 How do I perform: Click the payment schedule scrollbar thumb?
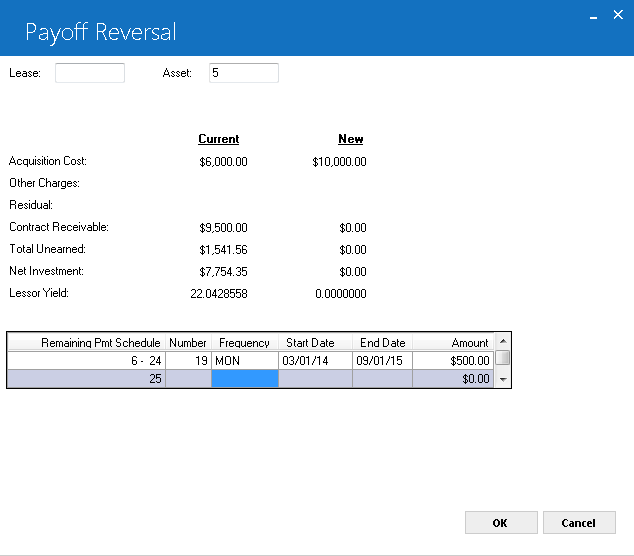pos(503,357)
